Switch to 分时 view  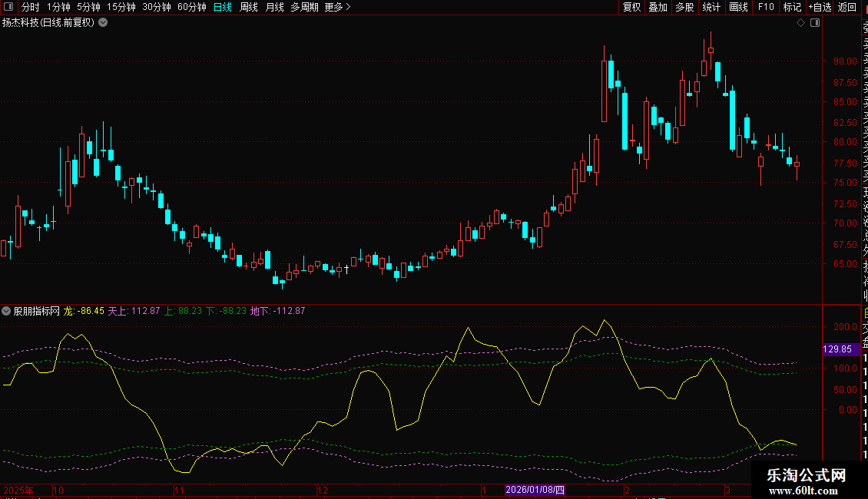pyautogui.click(x=31, y=7)
